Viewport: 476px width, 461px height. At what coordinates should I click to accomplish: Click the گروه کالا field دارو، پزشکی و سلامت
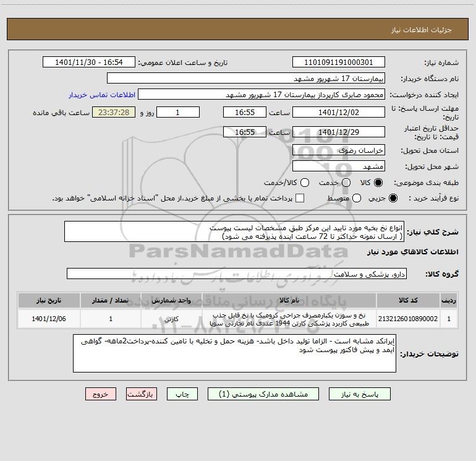[x=237, y=274]
